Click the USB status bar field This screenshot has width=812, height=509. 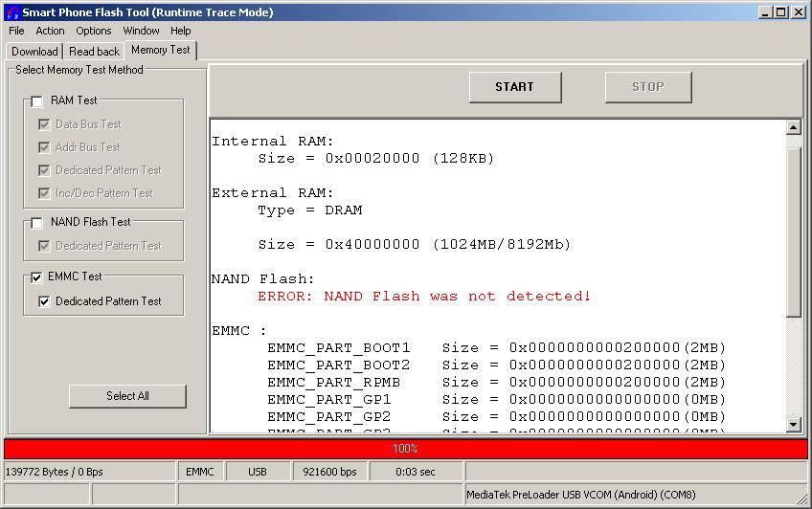[x=258, y=472]
